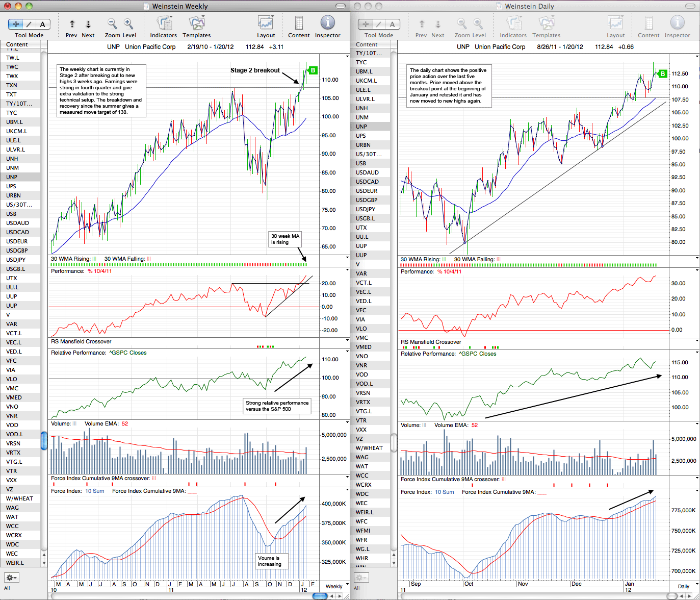Click green B buy marker on weekly chart
Image resolution: width=700 pixels, height=600 pixels.
point(313,70)
